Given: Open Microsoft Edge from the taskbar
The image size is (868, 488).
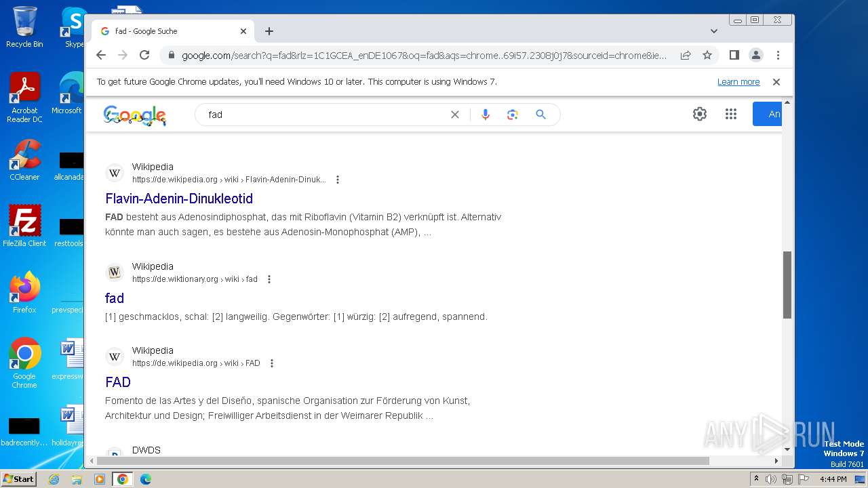Looking at the screenshot, I should click(145, 479).
